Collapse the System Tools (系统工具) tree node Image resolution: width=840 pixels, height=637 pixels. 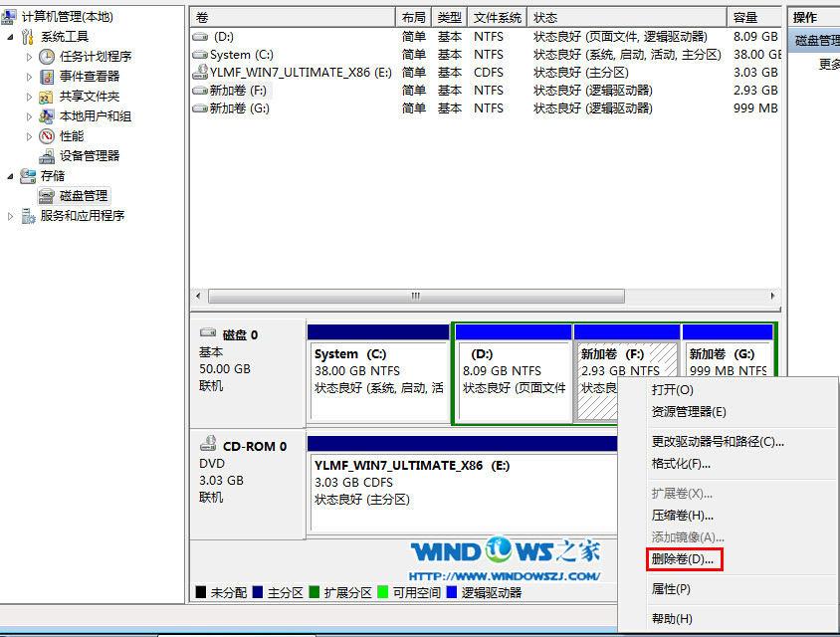click(11, 37)
